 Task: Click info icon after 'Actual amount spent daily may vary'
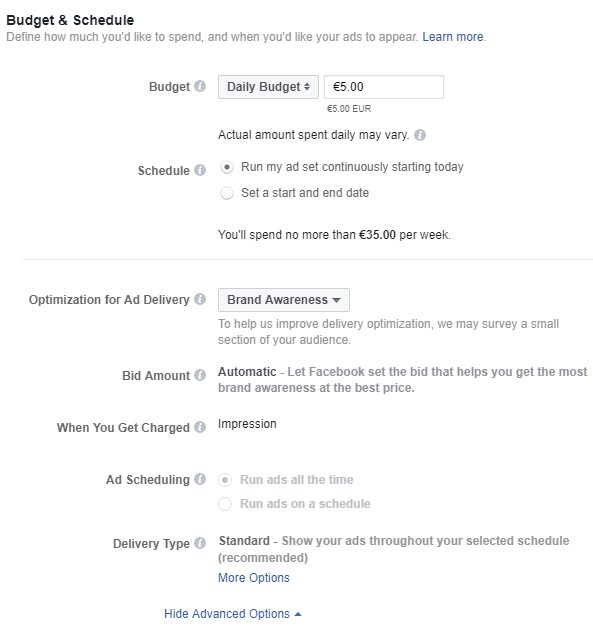419,135
